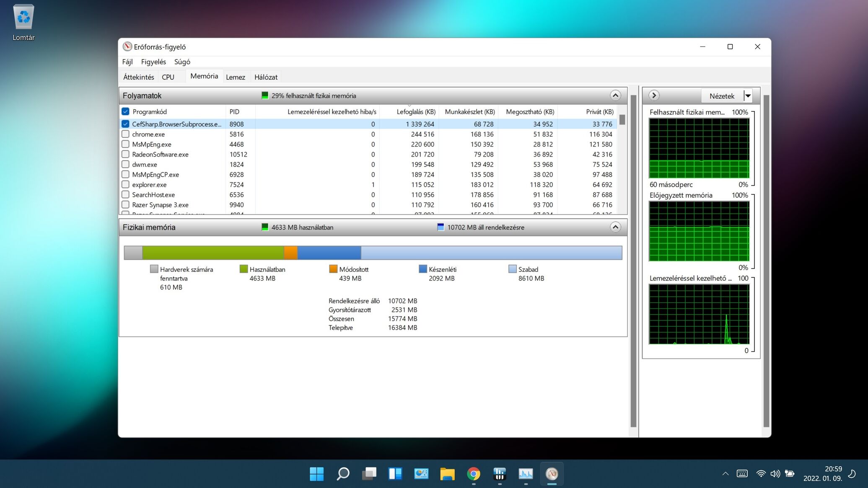868x488 pixels.
Task: Click the Widgets taskbar icon
Action: coord(395,474)
